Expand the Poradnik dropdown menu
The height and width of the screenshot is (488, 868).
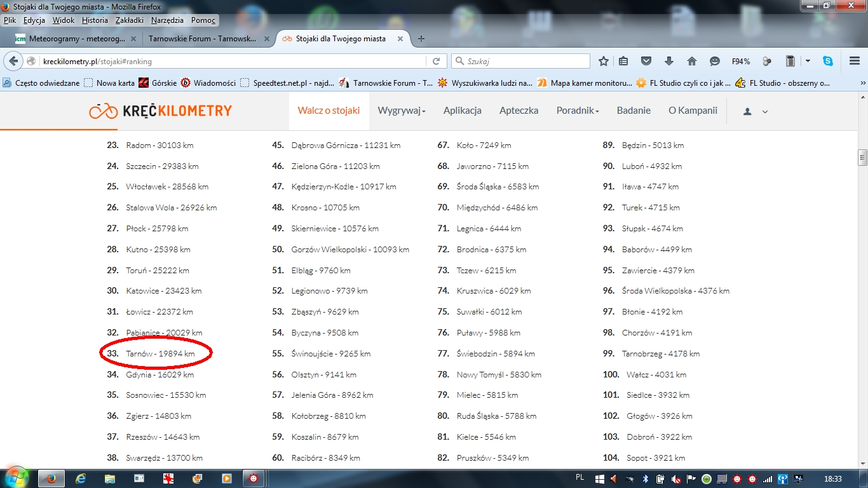[x=578, y=111]
